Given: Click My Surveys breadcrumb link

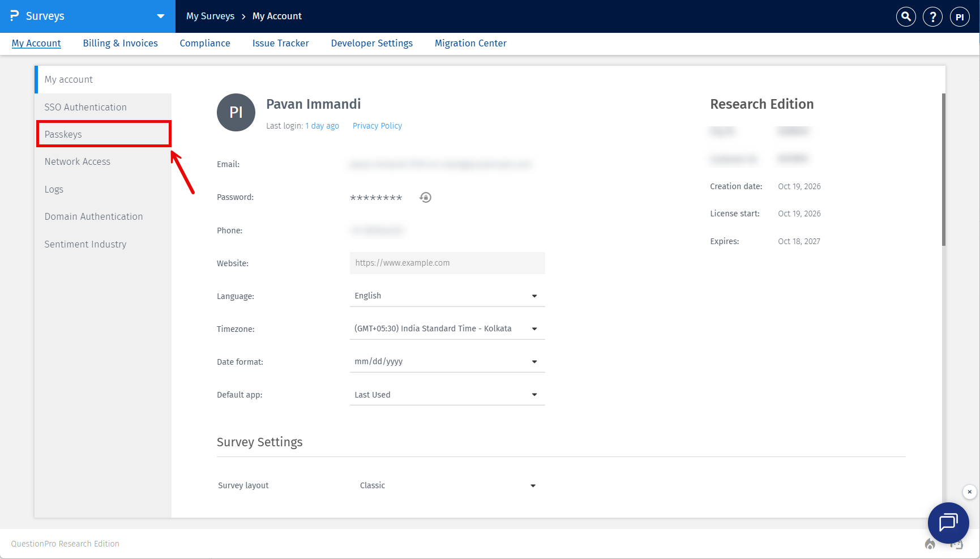Looking at the screenshot, I should coord(211,16).
